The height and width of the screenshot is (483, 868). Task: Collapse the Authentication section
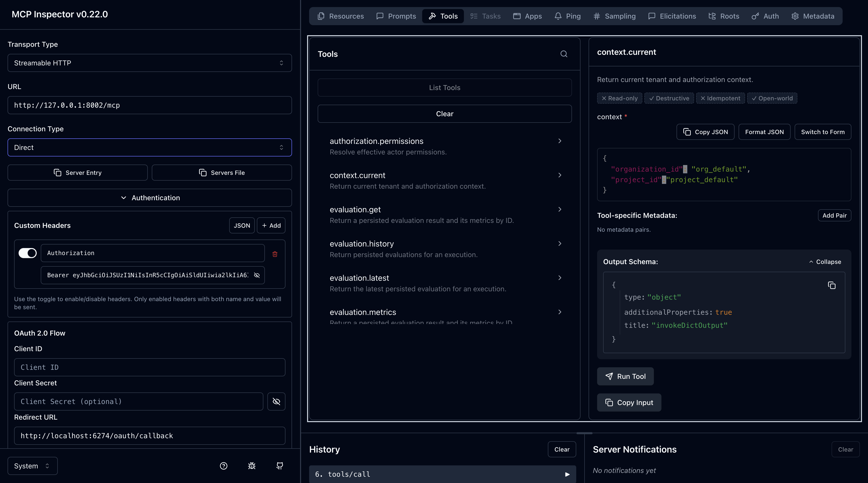[150, 198]
